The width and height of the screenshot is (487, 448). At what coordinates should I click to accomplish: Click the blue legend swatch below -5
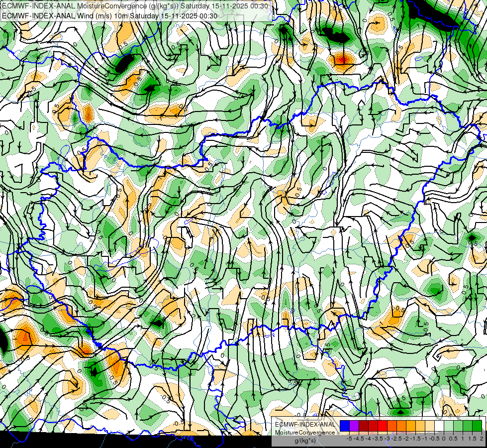(345, 426)
